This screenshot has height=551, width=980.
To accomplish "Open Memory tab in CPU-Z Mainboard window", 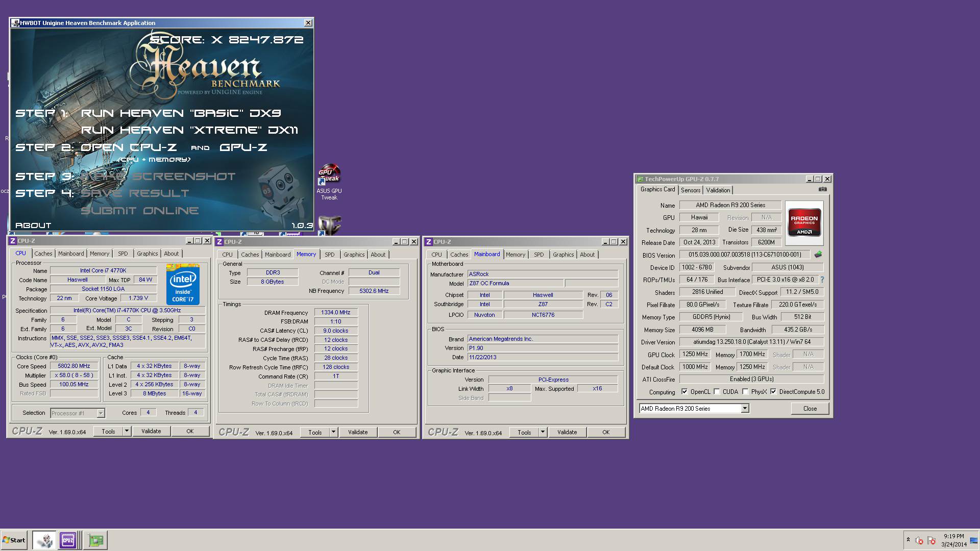I will 516,255.
